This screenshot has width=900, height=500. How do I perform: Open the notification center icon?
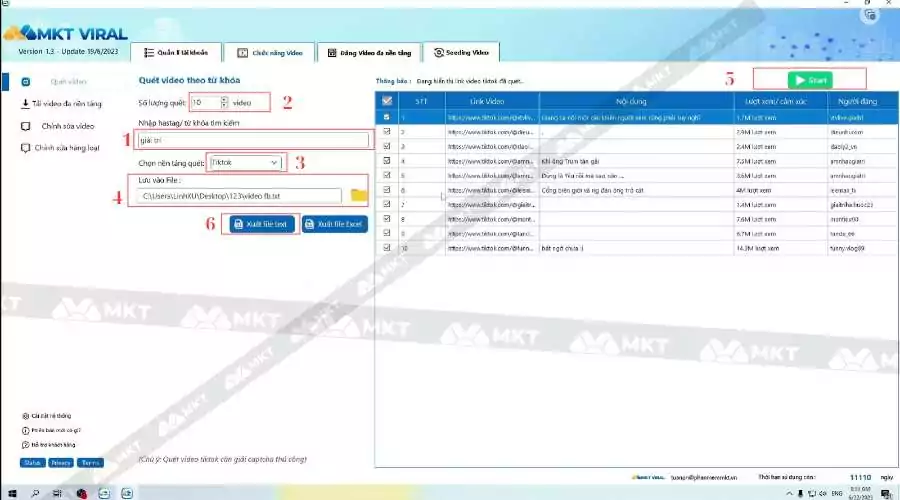click(x=886, y=494)
